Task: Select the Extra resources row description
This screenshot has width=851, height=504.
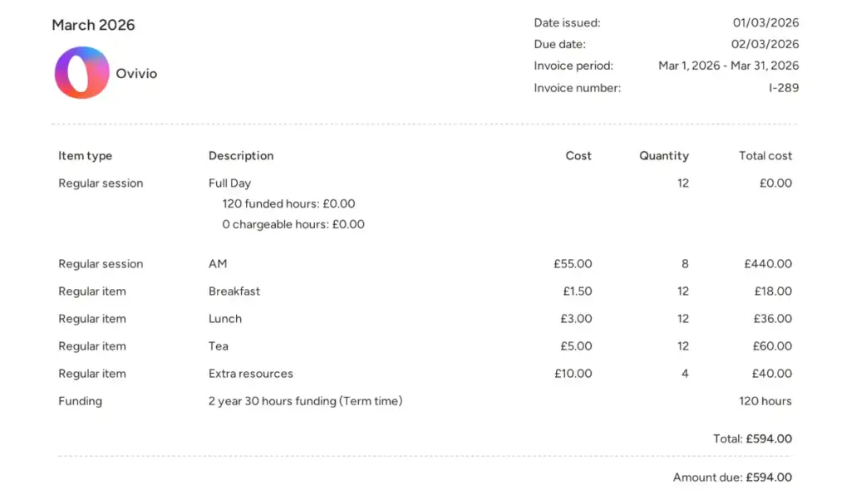Action: (x=250, y=374)
